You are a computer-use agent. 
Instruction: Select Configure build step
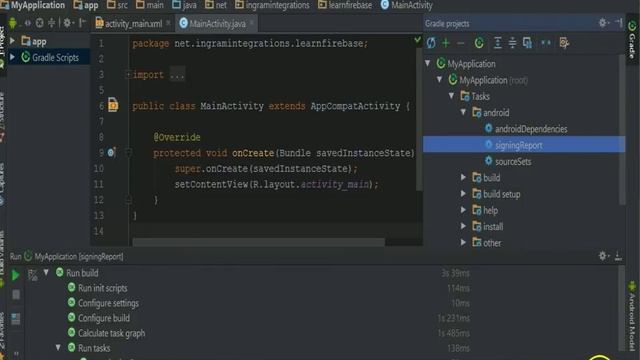click(x=104, y=318)
